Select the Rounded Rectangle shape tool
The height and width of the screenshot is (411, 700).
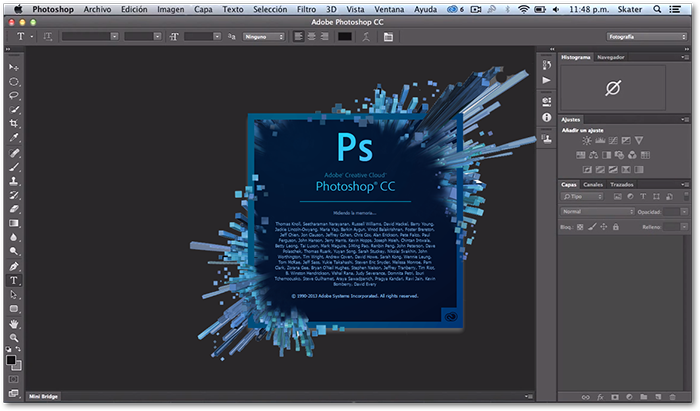coord(14,308)
